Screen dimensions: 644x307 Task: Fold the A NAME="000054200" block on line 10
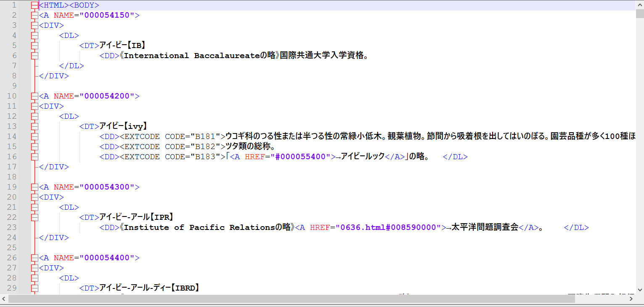tap(34, 96)
